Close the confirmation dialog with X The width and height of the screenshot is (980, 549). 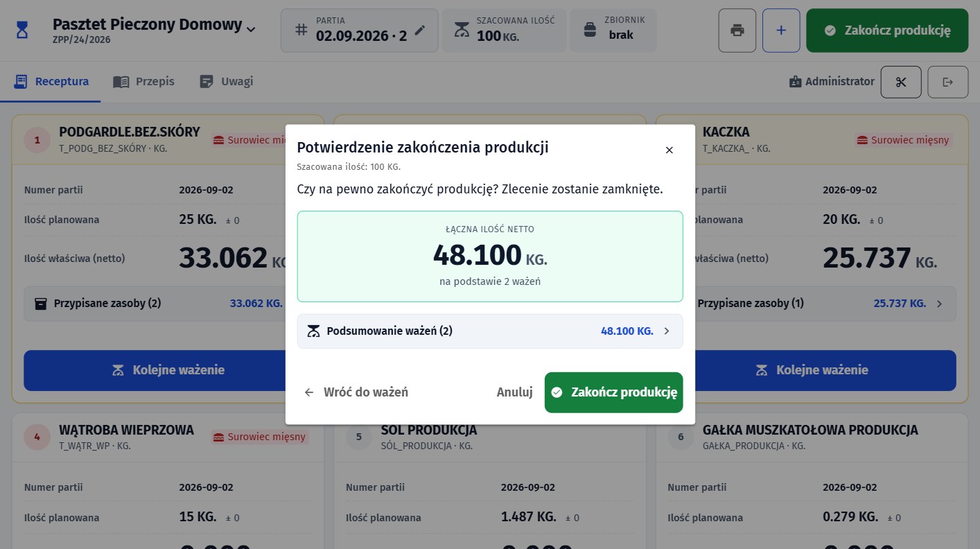pos(669,150)
